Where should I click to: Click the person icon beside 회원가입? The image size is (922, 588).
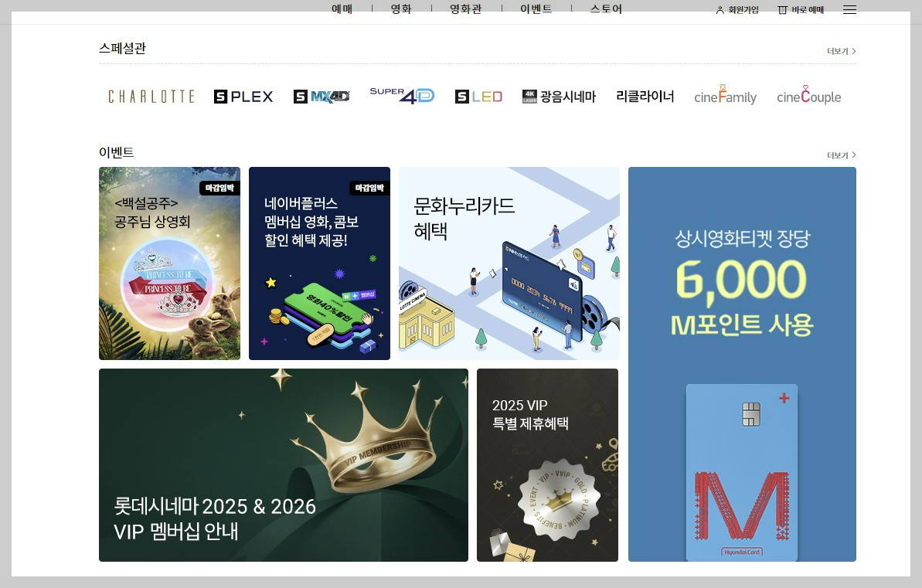pos(720,10)
